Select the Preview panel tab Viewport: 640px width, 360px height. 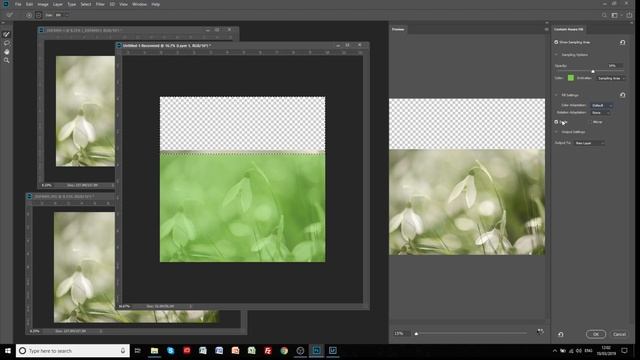398,29
